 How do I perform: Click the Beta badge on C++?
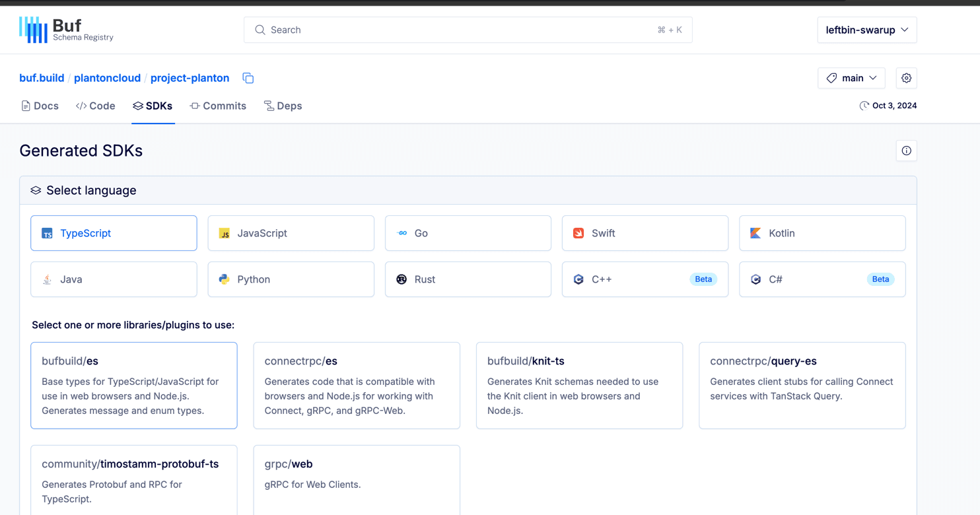click(x=703, y=279)
